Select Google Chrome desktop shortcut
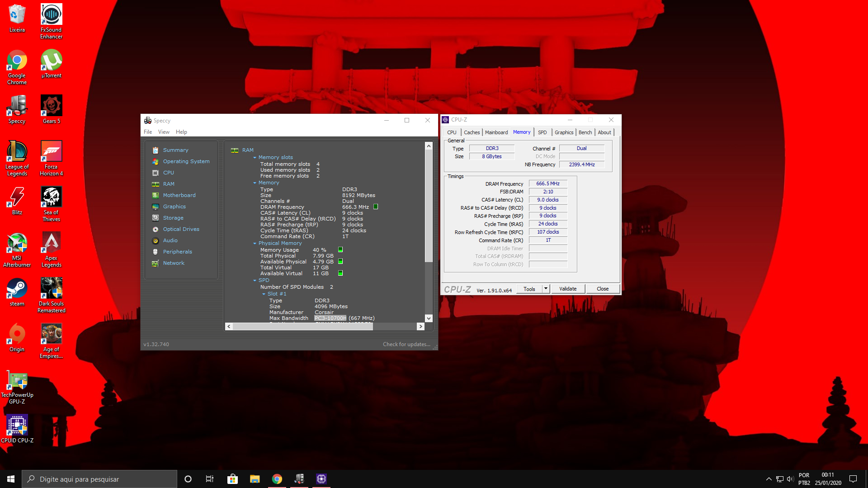 pyautogui.click(x=17, y=67)
